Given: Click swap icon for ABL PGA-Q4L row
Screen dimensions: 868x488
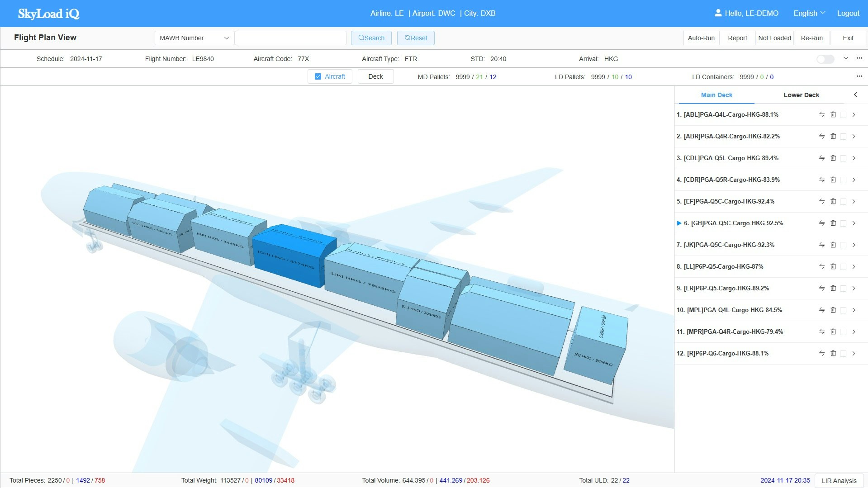Looking at the screenshot, I should point(822,115).
